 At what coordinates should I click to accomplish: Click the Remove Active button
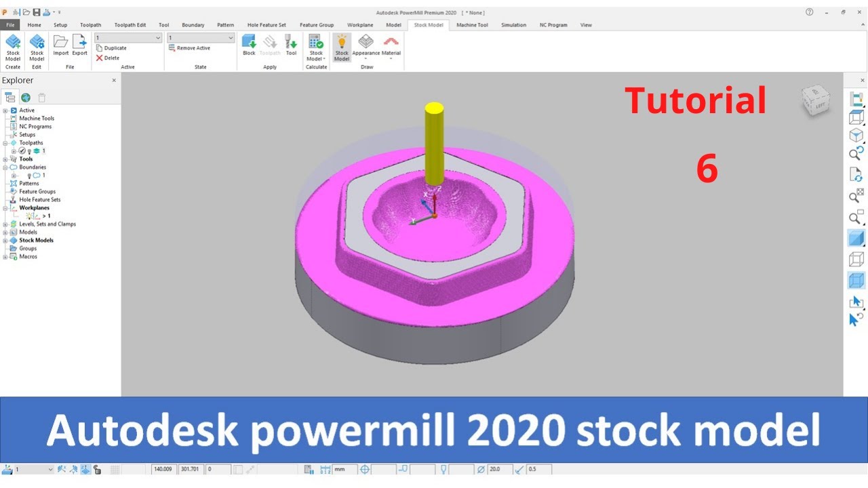tap(189, 48)
